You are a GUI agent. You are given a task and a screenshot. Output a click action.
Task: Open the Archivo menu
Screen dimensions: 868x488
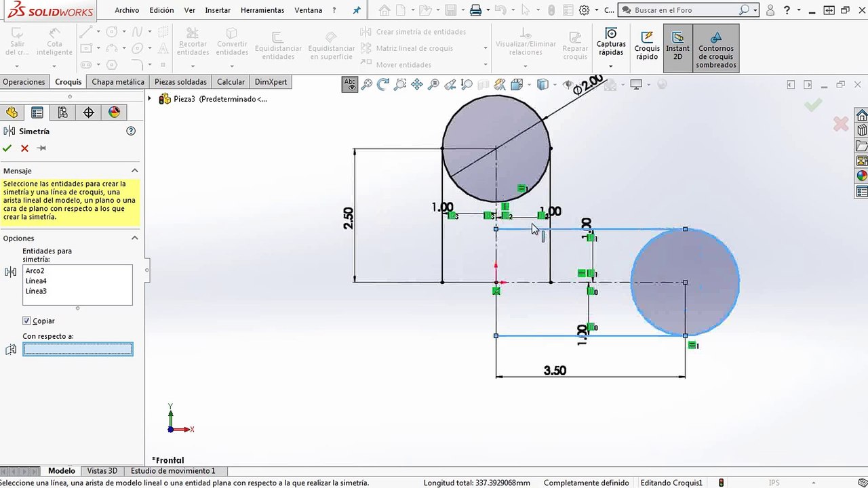(x=127, y=10)
